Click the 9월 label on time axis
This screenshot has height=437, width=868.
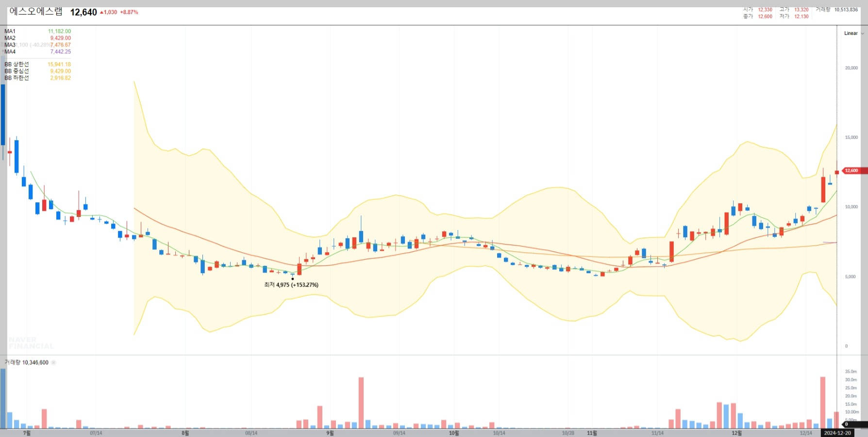pos(330,433)
